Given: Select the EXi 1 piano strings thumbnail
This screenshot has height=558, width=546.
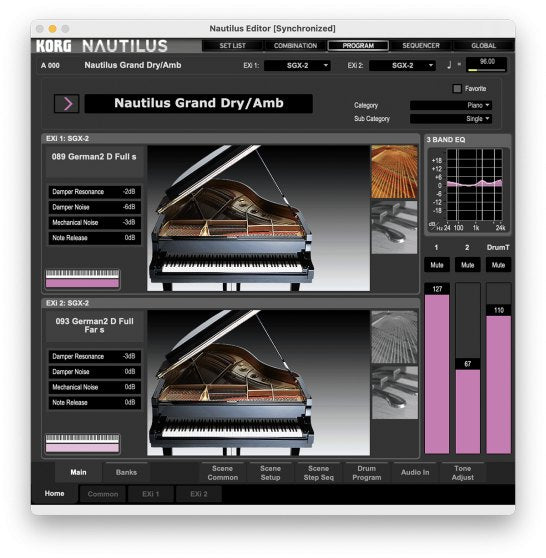Looking at the screenshot, I should 394,172.
